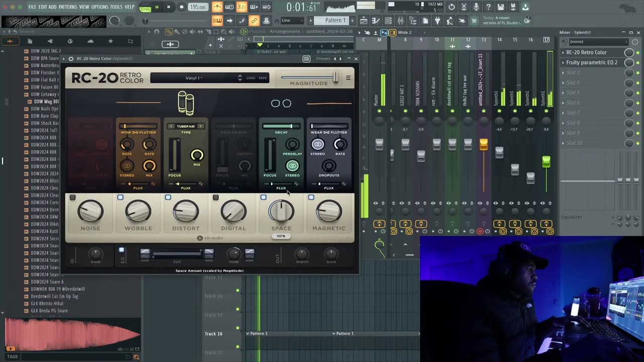The height and width of the screenshot is (362, 644).
Task: Toggle the Distort module enable checkbox
Action: point(168,198)
